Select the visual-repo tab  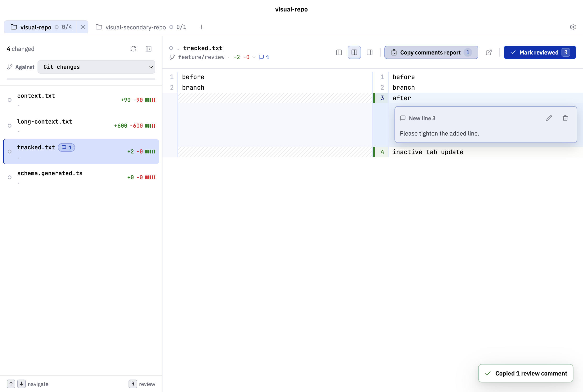[41, 27]
